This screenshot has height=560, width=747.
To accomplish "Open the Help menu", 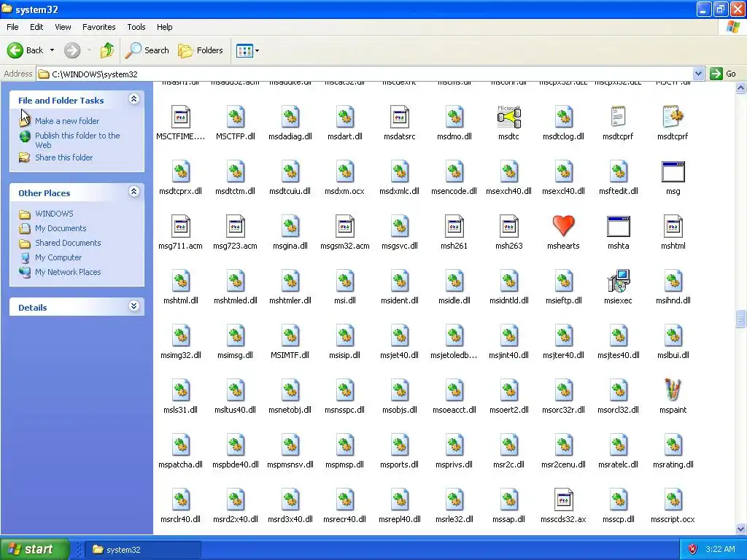I will [164, 27].
